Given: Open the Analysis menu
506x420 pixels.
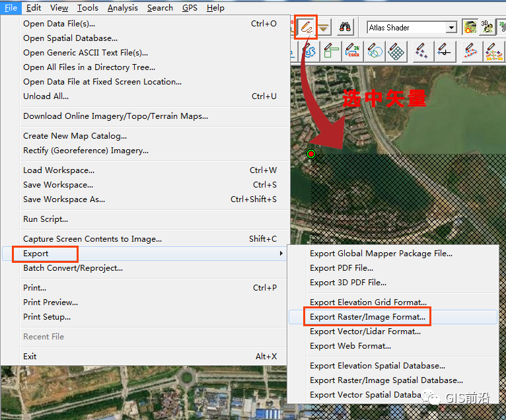Looking at the screenshot, I should [x=123, y=8].
